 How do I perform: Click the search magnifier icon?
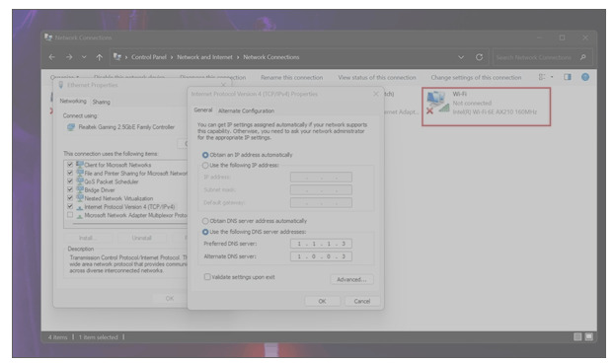point(583,57)
